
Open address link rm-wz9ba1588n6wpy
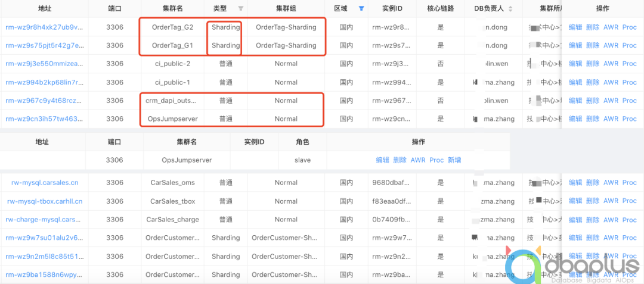(x=44, y=274)
